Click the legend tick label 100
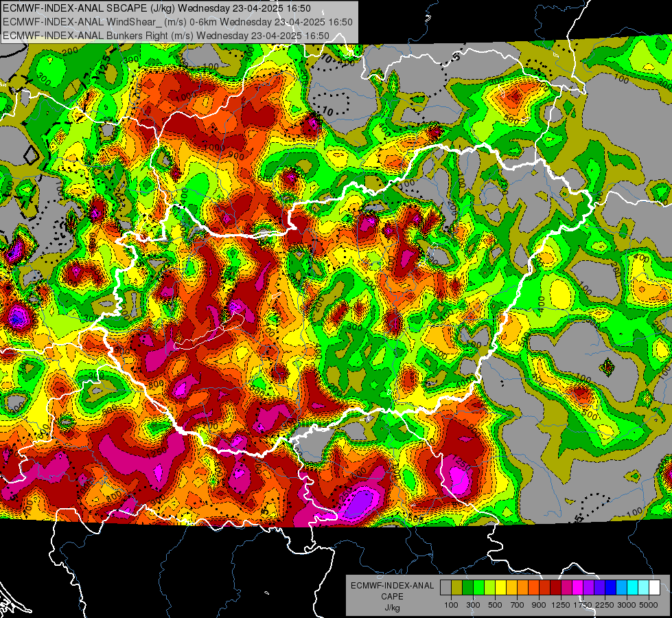Screen dimensions: 672x618 pos(451,605)
